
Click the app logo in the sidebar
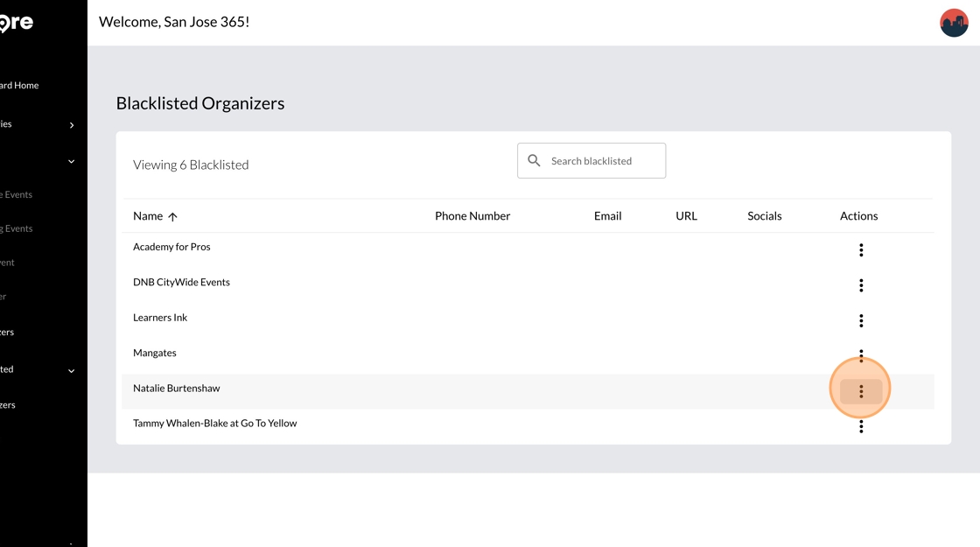coord(16,23)
